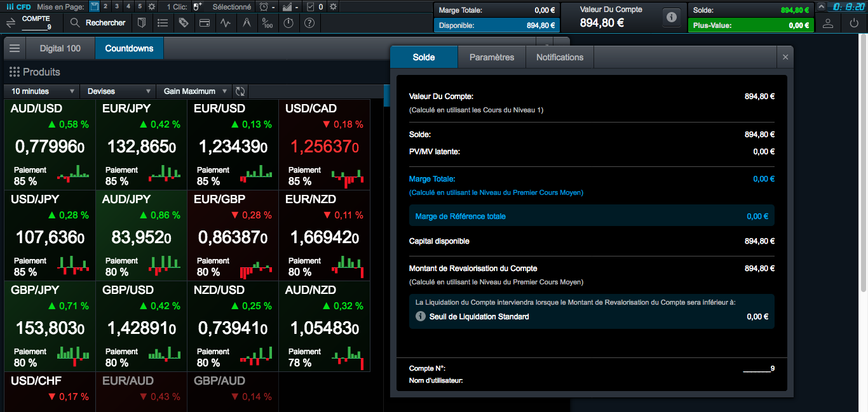The image size is (868, 412).
Task: Click the pulse chart icon in toolbar
Action: coord(226,23)
